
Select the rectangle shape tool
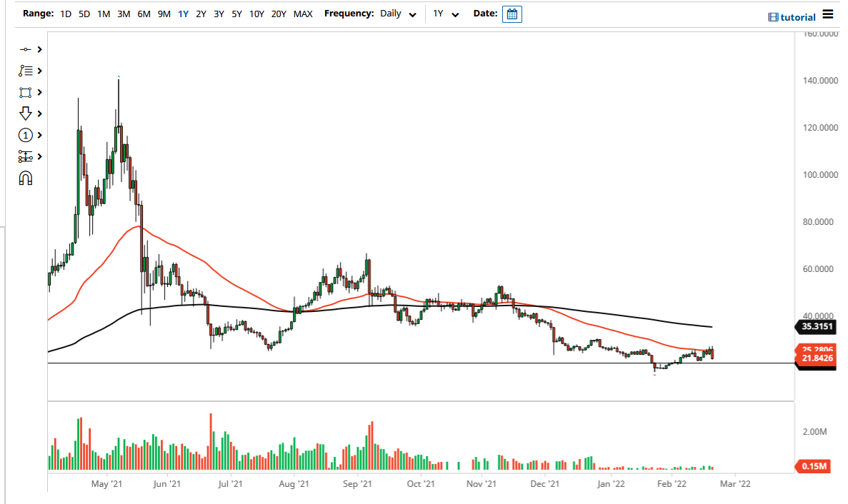click(26, 92)
